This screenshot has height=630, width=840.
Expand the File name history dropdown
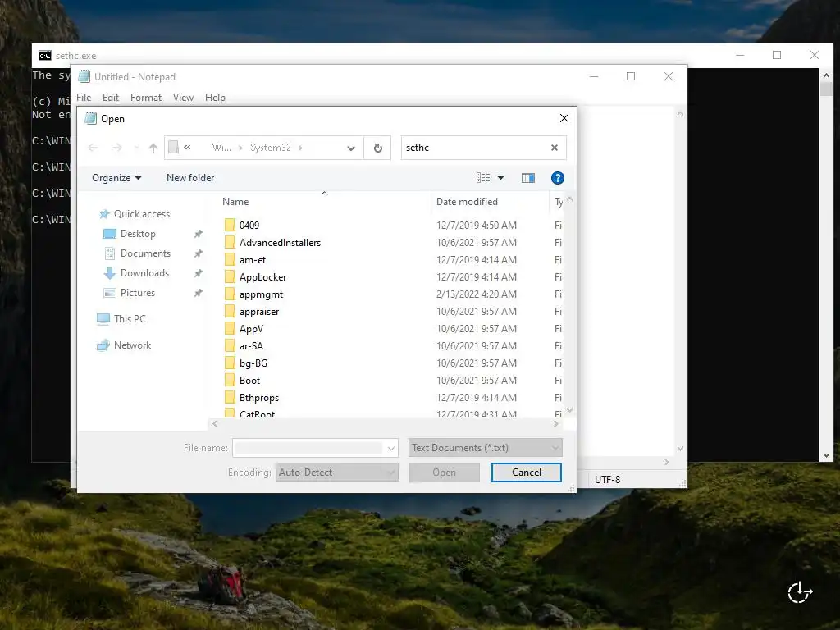click(391, 448)
